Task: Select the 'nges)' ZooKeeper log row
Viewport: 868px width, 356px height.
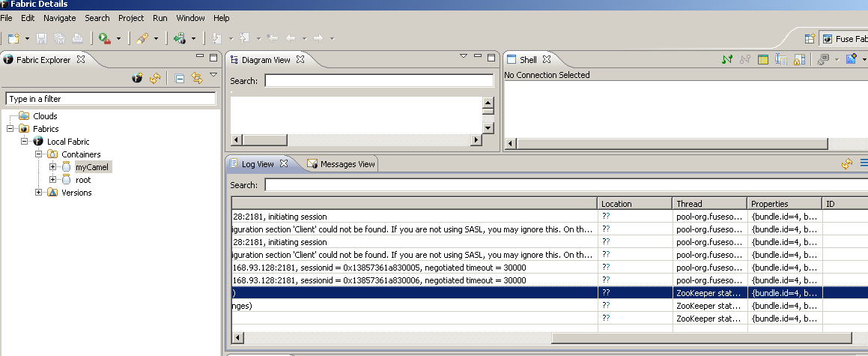Action: point(550,306)
